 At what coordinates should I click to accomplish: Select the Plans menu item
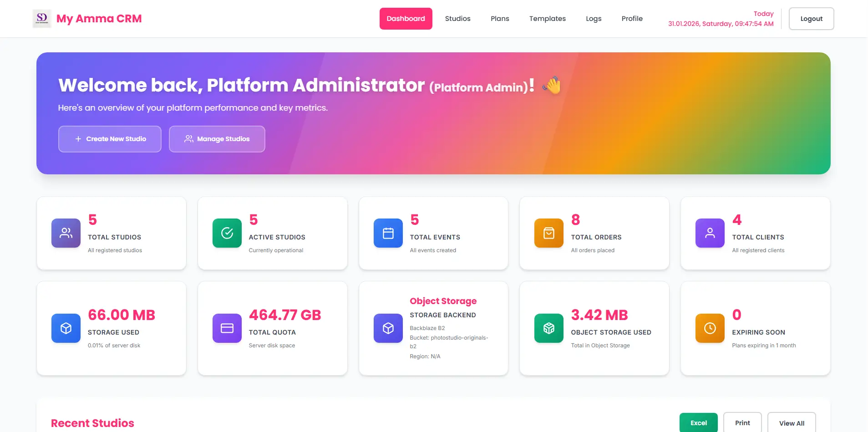499,19
